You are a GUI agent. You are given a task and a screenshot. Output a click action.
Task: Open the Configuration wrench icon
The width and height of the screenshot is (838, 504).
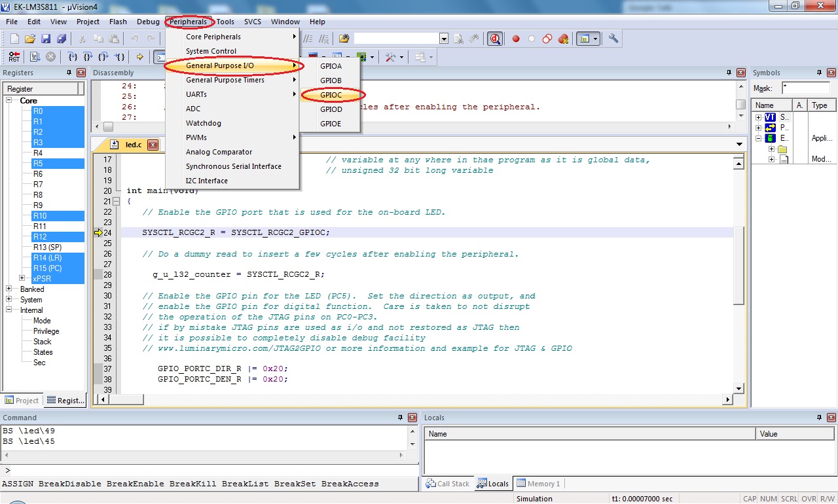click(613, 39)
